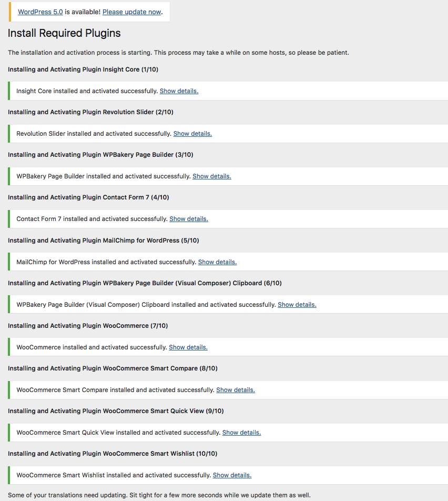Click the Smart Wishlist (10/10) heading
The height and width of the screenshot is (501, 448).
pyautogui.click(x=113, y=454)
